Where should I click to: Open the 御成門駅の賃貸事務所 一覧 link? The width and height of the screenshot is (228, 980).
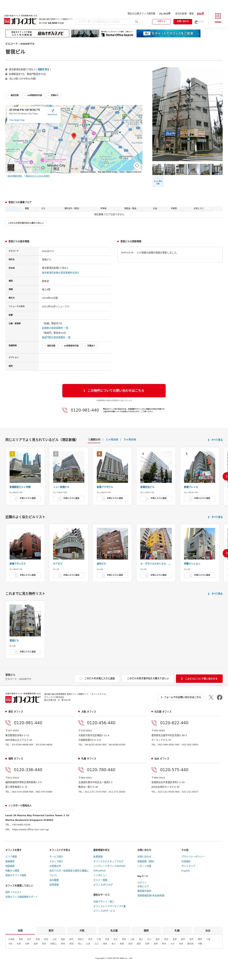pyautogui.click(x=56, y=337)
